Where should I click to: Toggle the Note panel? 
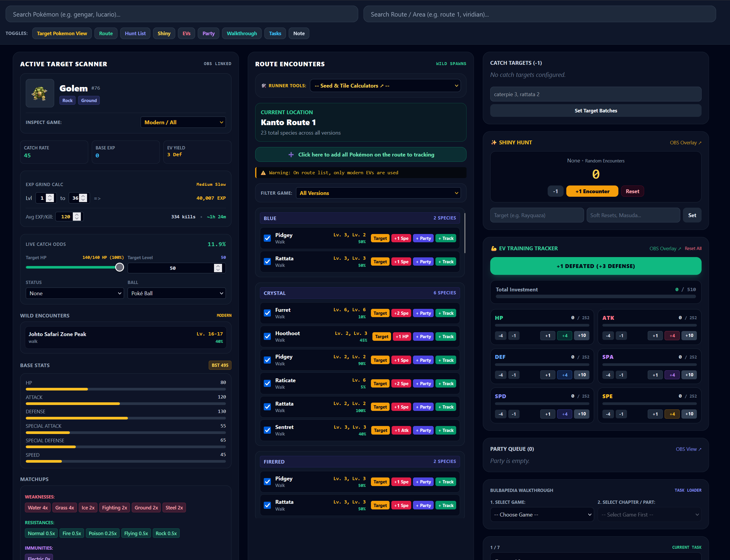(299, 33)
